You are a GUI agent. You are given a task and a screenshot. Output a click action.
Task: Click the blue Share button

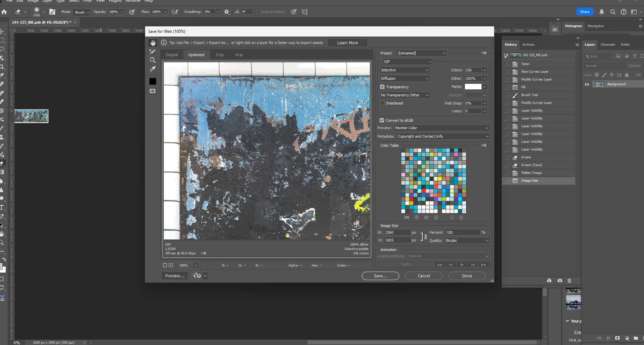coord(585,12)
